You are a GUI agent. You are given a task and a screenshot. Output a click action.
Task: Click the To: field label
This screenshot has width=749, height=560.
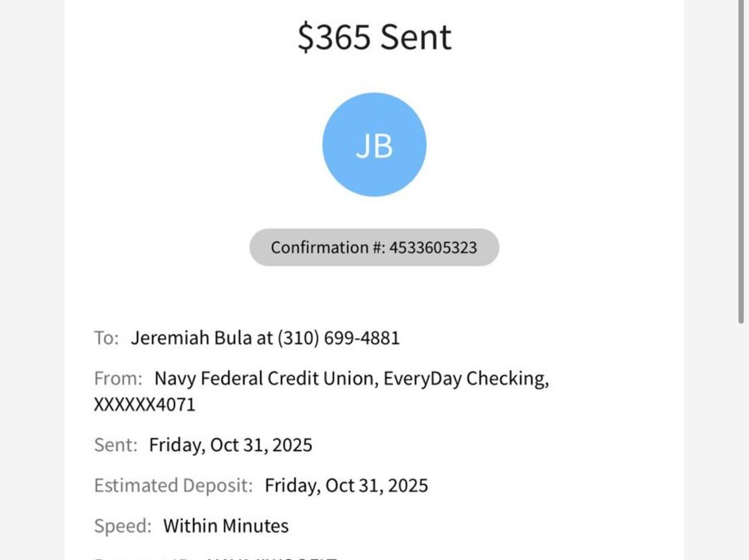coord(106,338)
